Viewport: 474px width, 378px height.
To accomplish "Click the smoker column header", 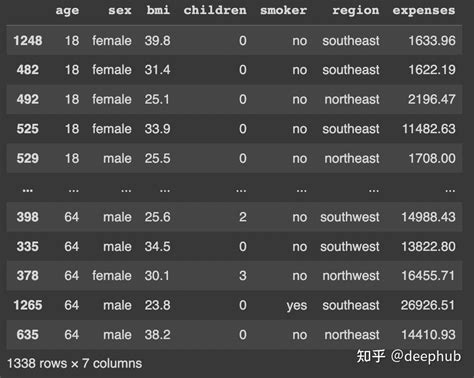I will pyautogui.click(x=283, y=10).
